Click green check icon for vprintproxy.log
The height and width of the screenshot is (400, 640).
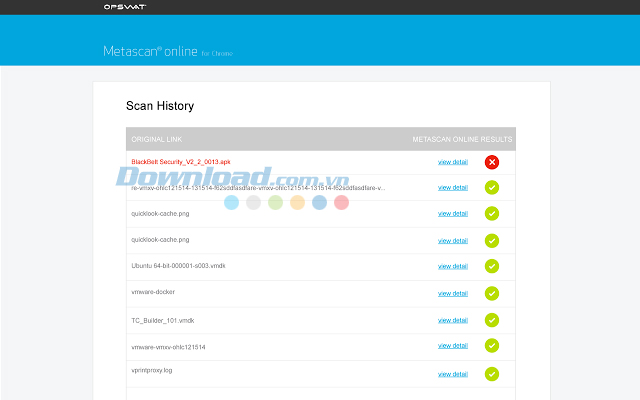click(x=492, y=374)
